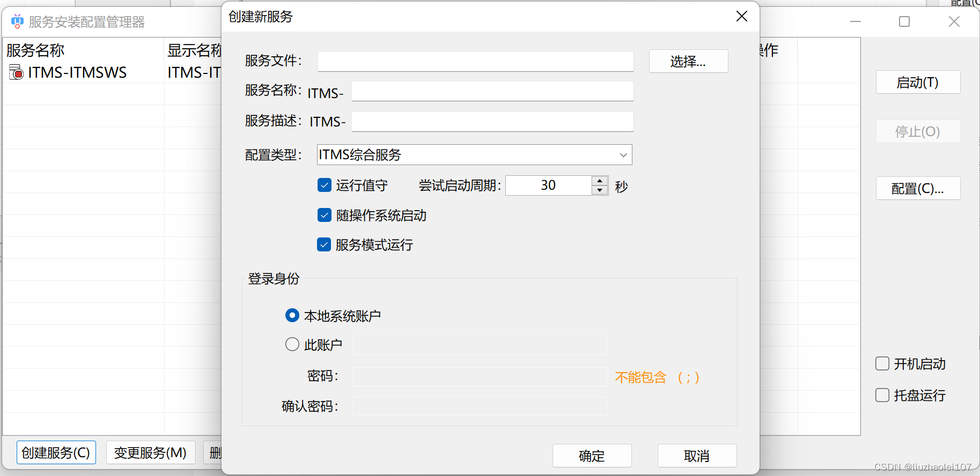Toggle the 运行值守 checkbox

point(325,185)
